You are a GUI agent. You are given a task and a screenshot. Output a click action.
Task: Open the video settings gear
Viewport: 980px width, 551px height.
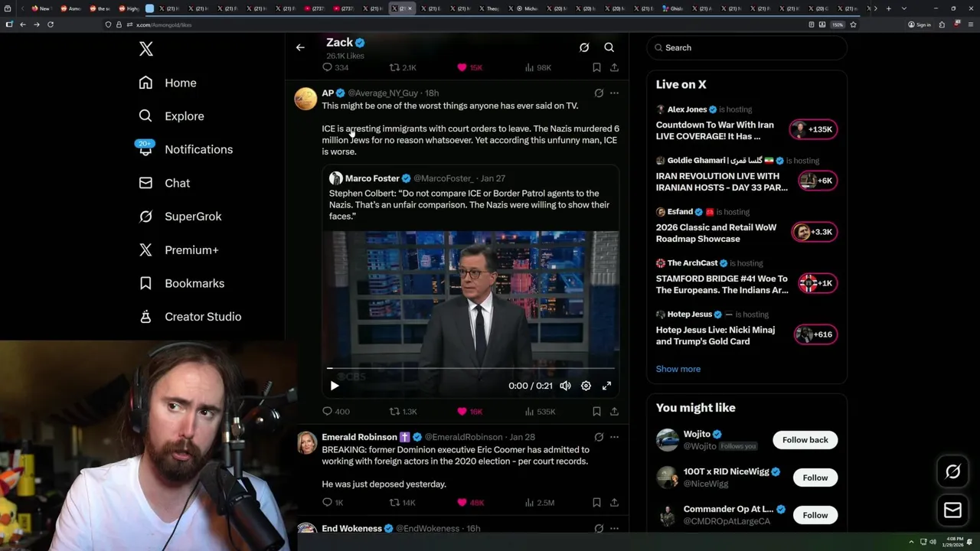pos(586,386)
